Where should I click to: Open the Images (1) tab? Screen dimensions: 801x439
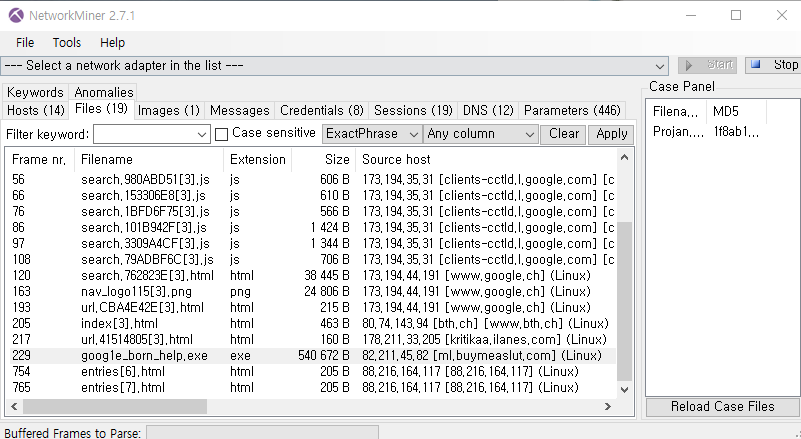click(x=169, y=110)
